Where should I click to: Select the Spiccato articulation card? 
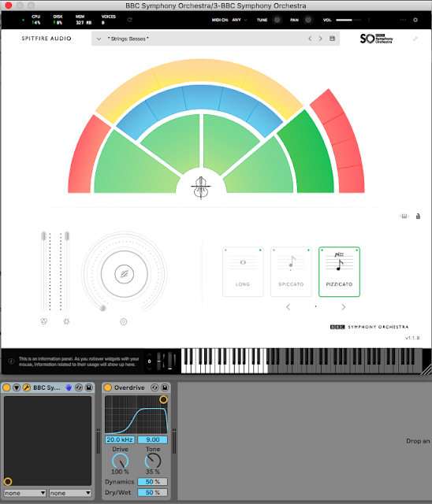(x=291, y=272)
